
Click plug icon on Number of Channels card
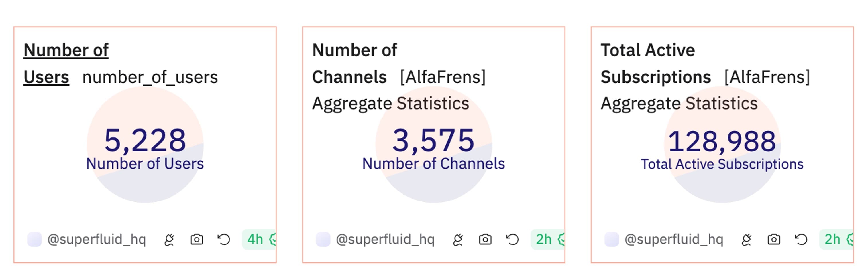click(x=458, y=239)
